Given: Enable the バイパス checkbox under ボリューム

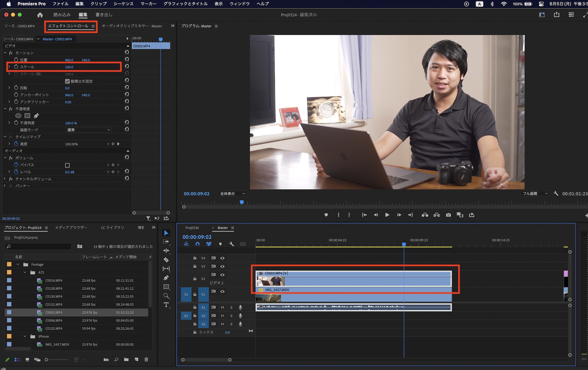Looking at the screenshot, I should (67, 165).
